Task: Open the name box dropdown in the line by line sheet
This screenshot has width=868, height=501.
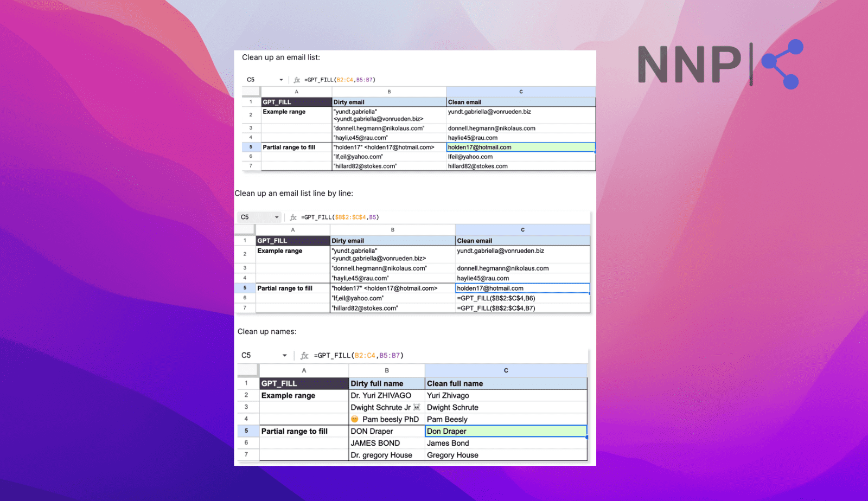Action: coord(277,217)
